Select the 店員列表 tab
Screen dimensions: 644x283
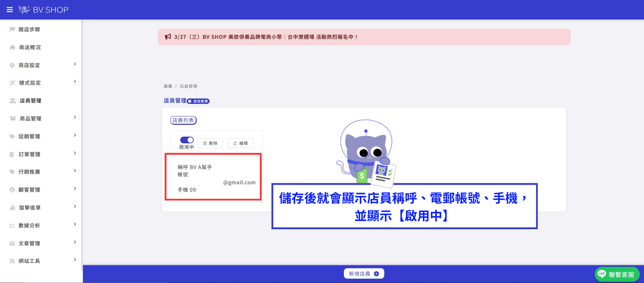[183, 120]
